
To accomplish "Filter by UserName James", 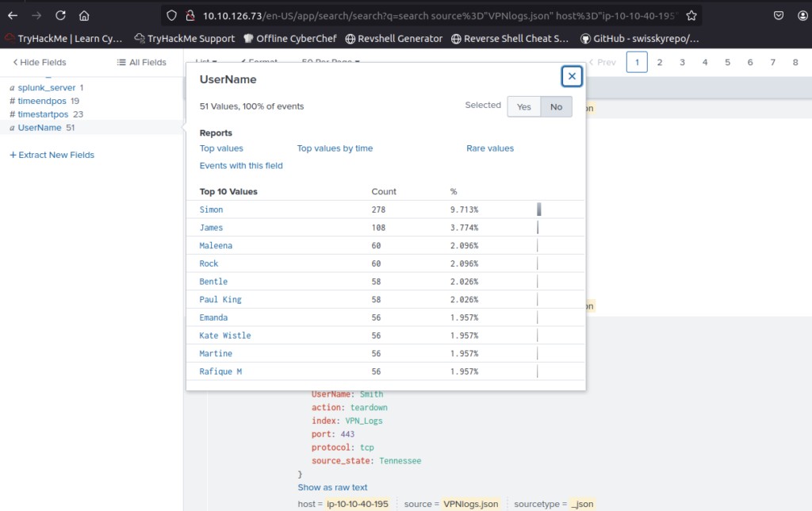I will (x=211, y=228).
